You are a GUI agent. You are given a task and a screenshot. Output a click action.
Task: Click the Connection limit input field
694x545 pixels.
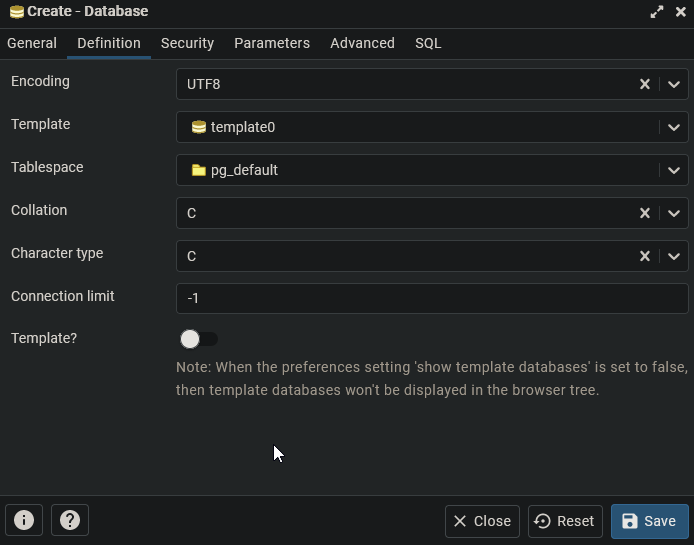432,298
